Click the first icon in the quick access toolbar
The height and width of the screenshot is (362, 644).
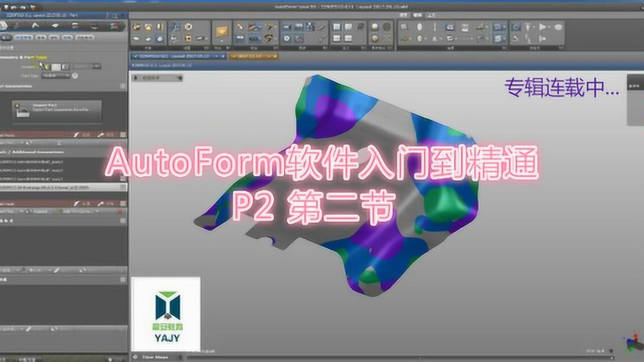tap(6, 8)
